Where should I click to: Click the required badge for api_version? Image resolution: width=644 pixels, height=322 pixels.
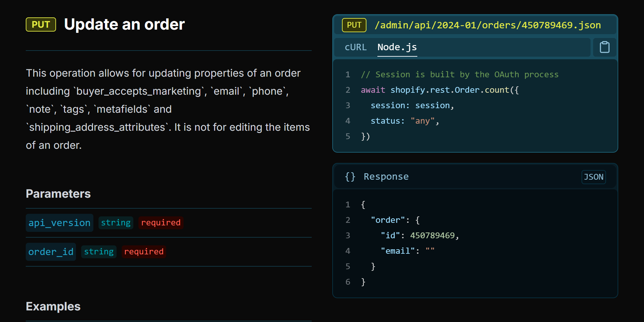coord(161,223)
